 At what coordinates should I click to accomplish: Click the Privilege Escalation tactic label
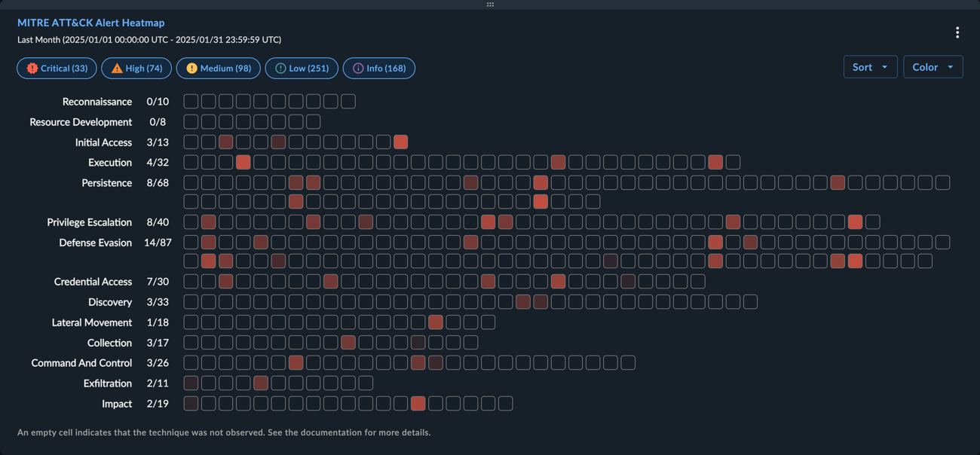89,222
